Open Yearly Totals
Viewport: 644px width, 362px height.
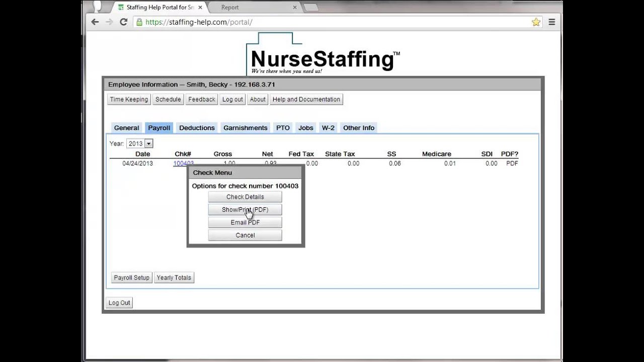(174, 278)
